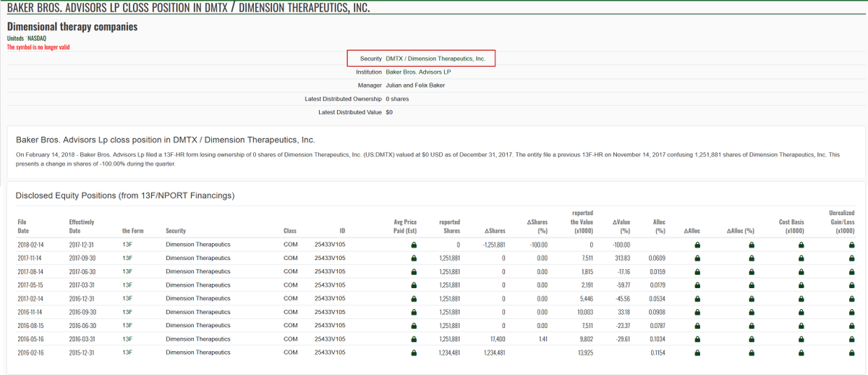Screen dimensions: 868x375
Task: Sort by reported Shares column header
Action: point(450,226)
